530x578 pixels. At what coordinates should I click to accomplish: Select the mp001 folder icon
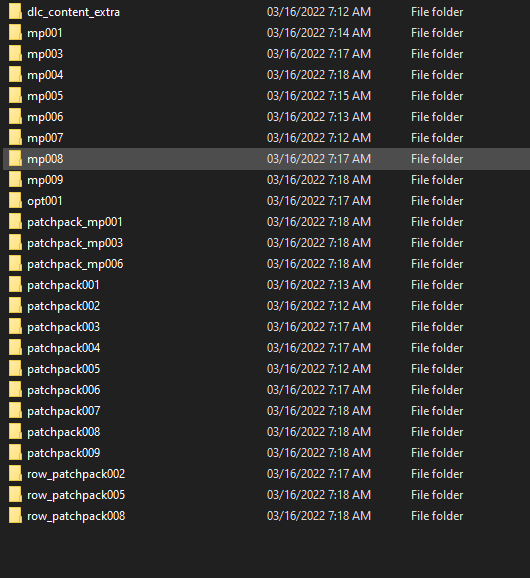15,33
